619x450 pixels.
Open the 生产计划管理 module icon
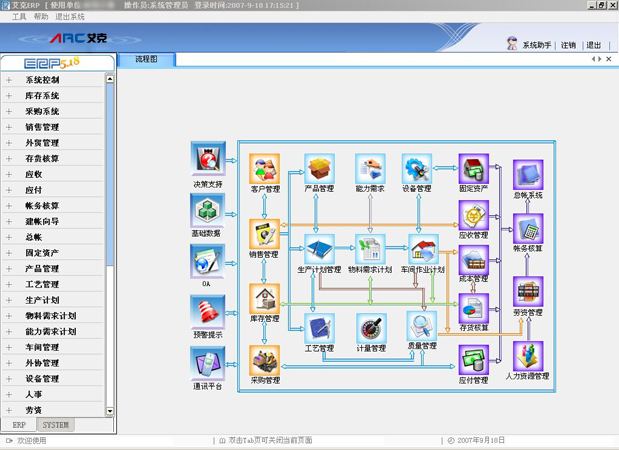point(319,249)
